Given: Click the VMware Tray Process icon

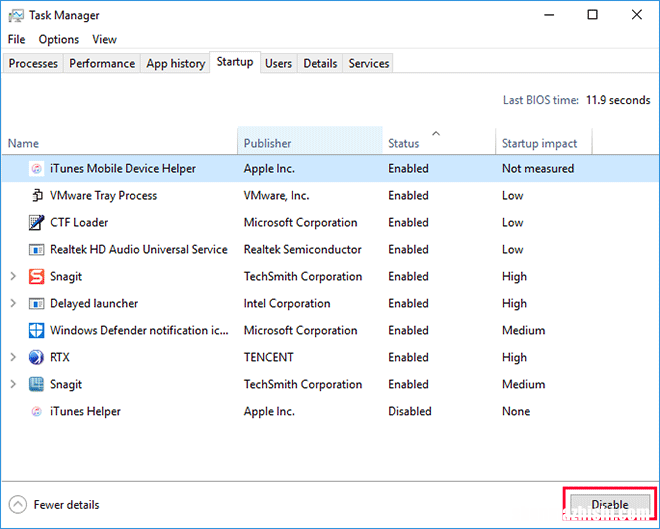Looking at the screenshot, I should point(37,196).
